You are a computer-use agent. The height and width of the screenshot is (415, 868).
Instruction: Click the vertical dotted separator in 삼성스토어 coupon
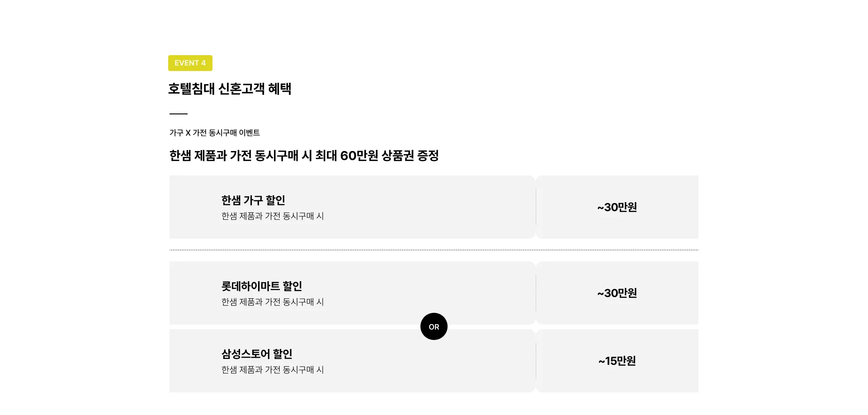(x=536, y=361)
